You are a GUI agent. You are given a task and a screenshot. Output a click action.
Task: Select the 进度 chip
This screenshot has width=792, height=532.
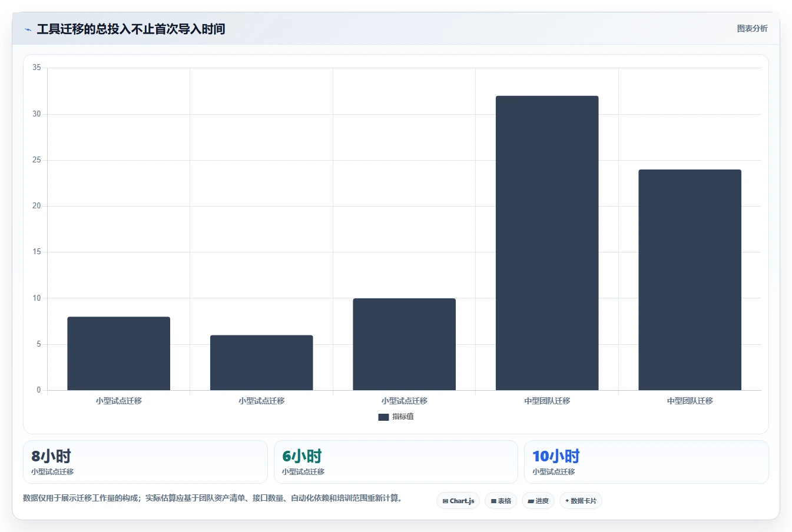[538, 501]
